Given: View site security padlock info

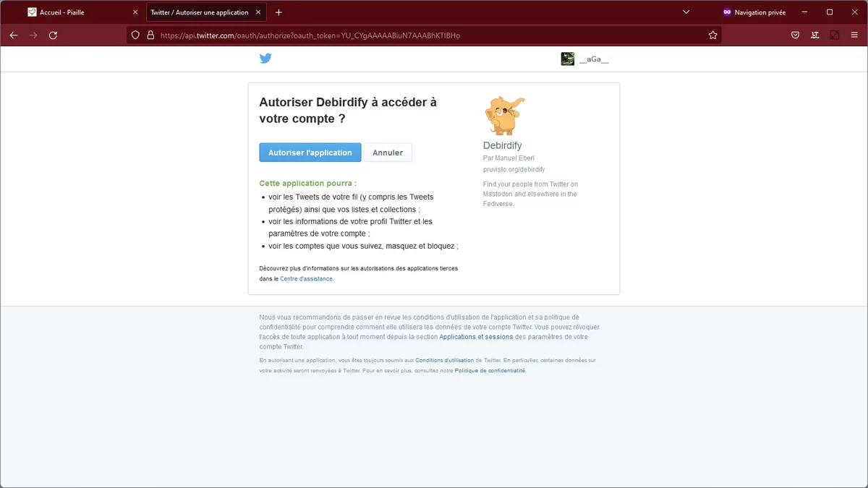Looking at the screenshot, I should [150, 35].
